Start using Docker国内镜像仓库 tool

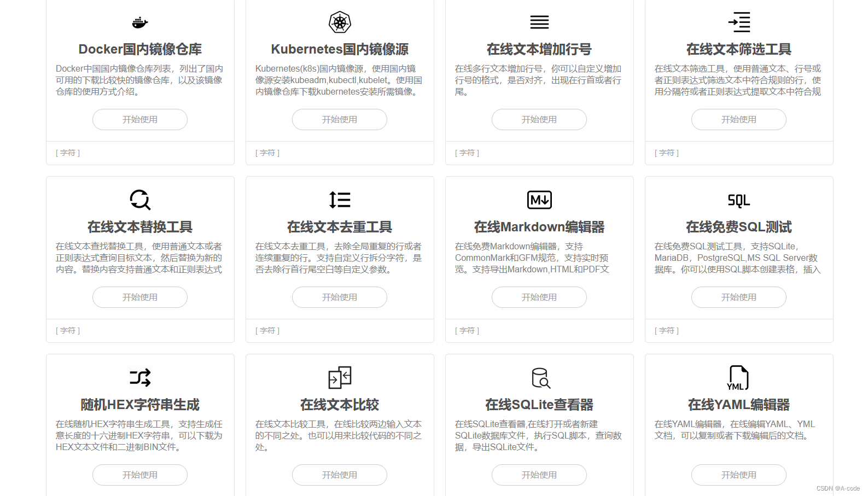point(140,120)
